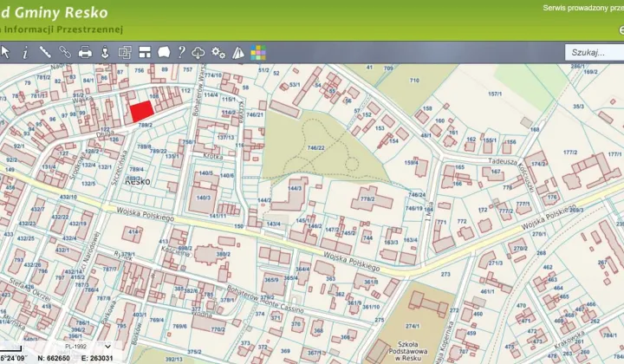Click the red highlighted parcel
Image resolution: width=624 pixels, height=364 pixels.
pos(140,112)
